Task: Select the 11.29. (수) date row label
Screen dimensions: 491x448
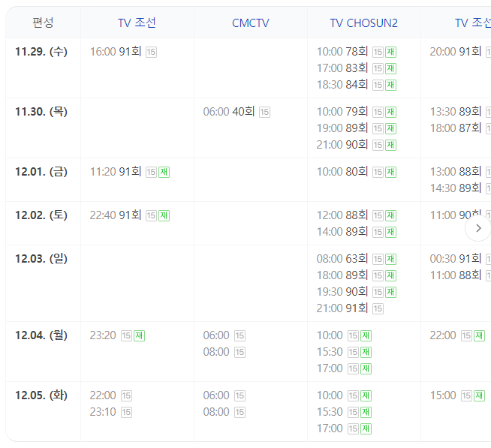Action: (41, 52)
